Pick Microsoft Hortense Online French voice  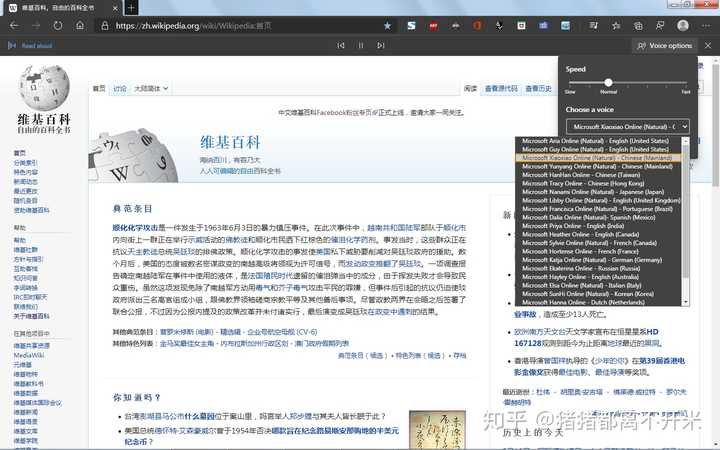point(598,251)
